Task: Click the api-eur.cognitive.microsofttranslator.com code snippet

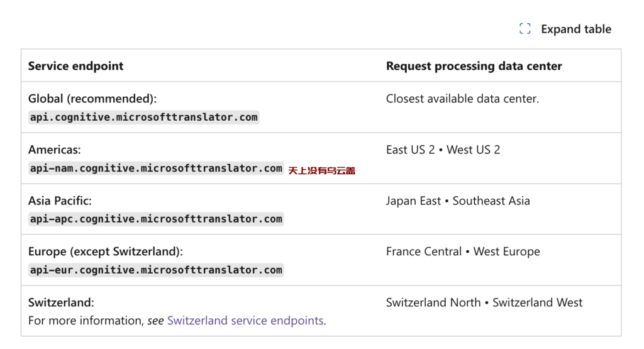Action: click(x=156, y=270)
